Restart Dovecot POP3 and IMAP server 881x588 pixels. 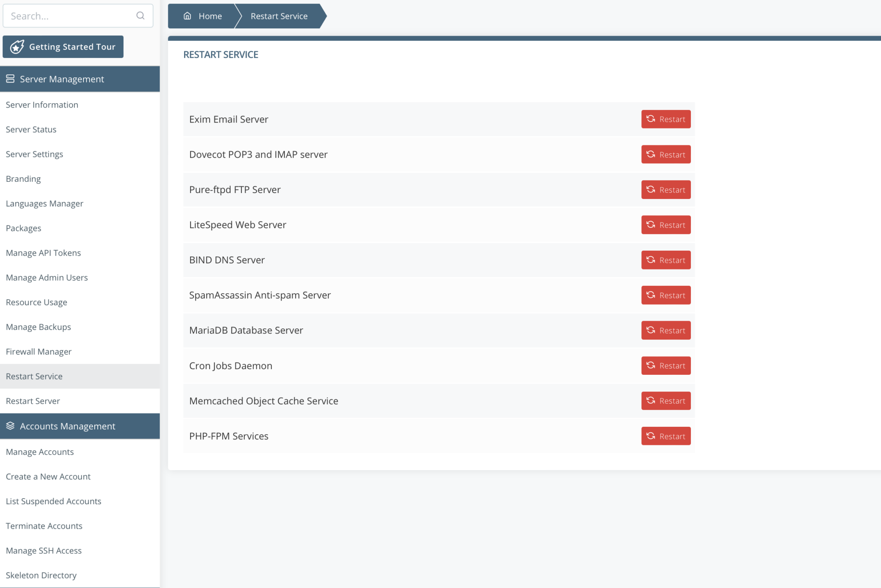tap(666, 154)
